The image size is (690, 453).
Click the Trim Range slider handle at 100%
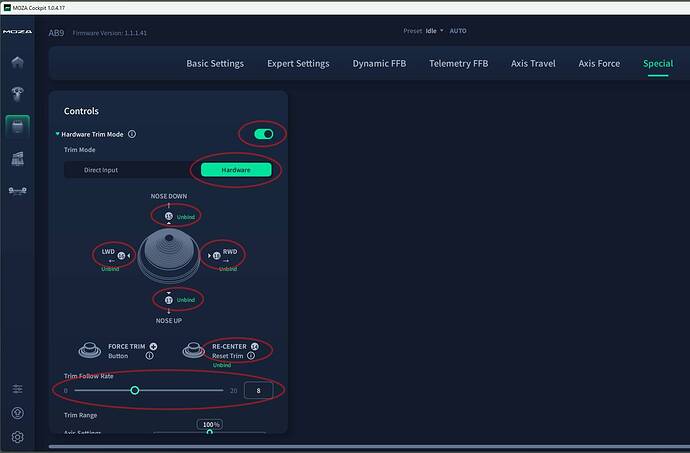tap(210, 432)
